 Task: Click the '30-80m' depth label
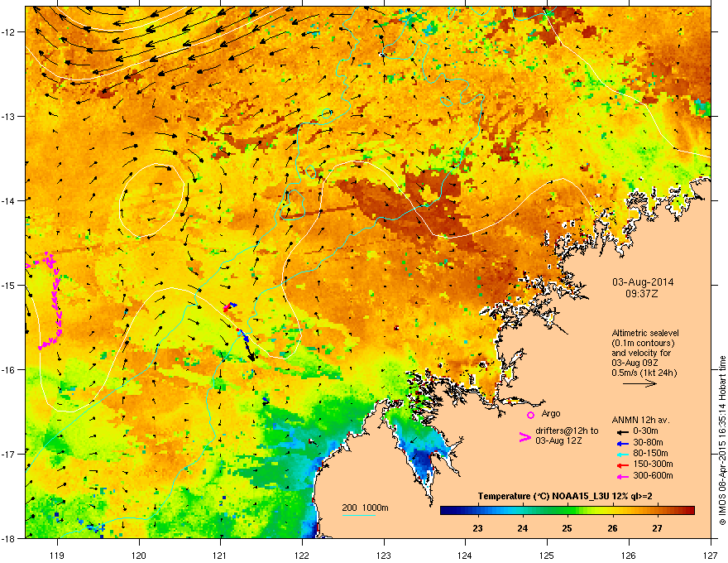pyautogui.click(x=648, y=442)
